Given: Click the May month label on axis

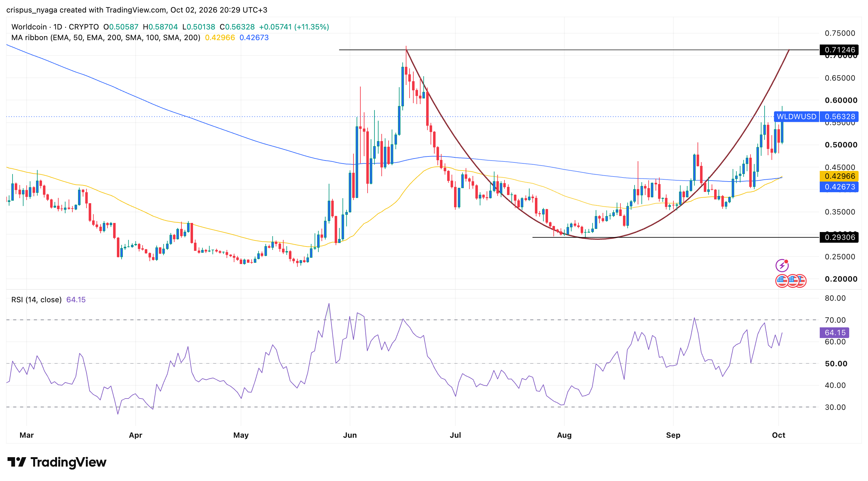Looking at the screenshot, I should 241,435.
